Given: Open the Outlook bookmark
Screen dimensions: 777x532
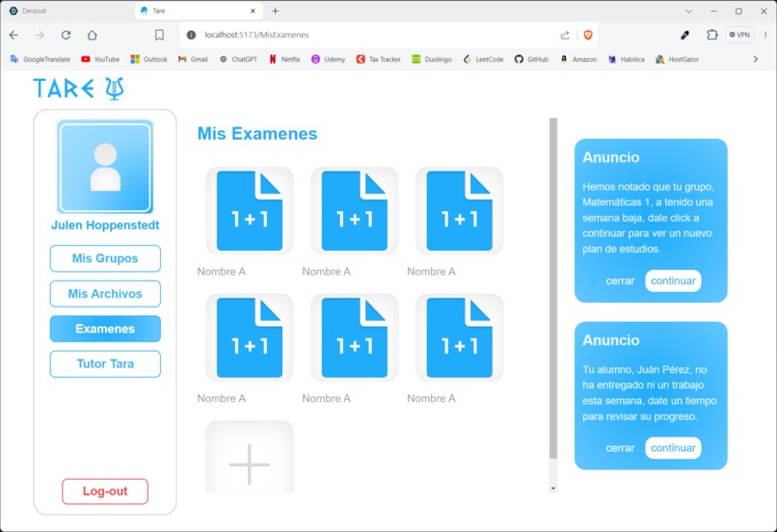Looking at the screenshot, I should click(149, 60).
